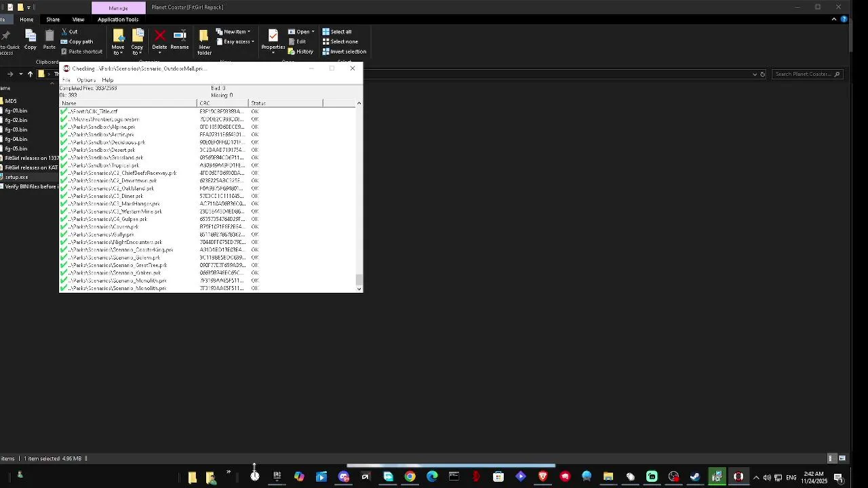Click the Rename icon in ribbon
The image size is (868, 488).
coord(180,39)
